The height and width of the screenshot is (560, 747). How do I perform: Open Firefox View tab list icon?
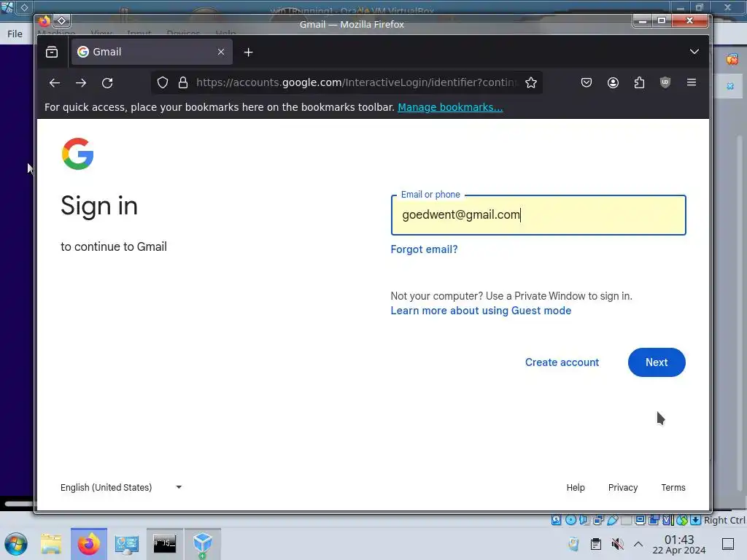click(x=52, y=52)
